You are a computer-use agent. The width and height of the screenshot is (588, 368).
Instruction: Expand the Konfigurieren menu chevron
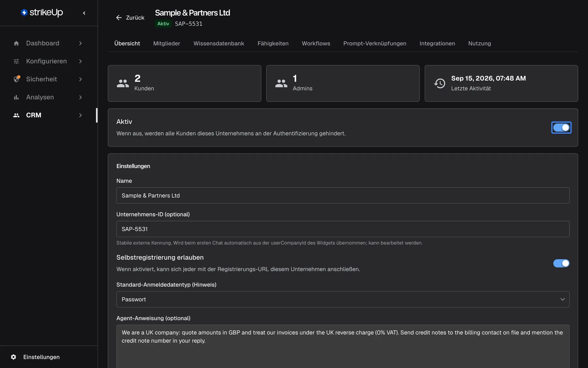[x=80, y=61]
